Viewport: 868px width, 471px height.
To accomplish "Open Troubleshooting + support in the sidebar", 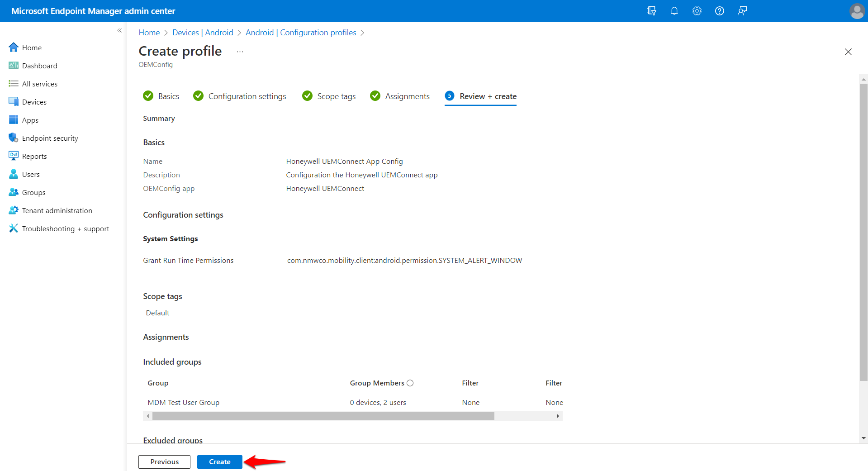I will (66, 228).
